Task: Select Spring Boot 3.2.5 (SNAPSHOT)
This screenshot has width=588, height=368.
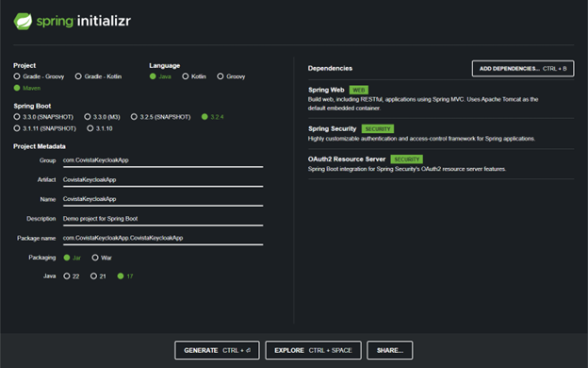Action: [x=160, y=117]
